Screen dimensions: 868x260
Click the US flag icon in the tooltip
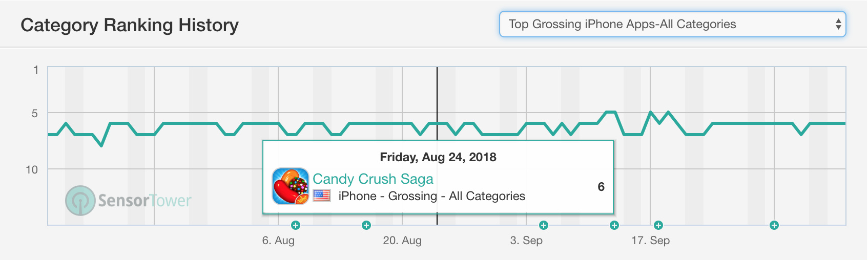pos(322,196)
